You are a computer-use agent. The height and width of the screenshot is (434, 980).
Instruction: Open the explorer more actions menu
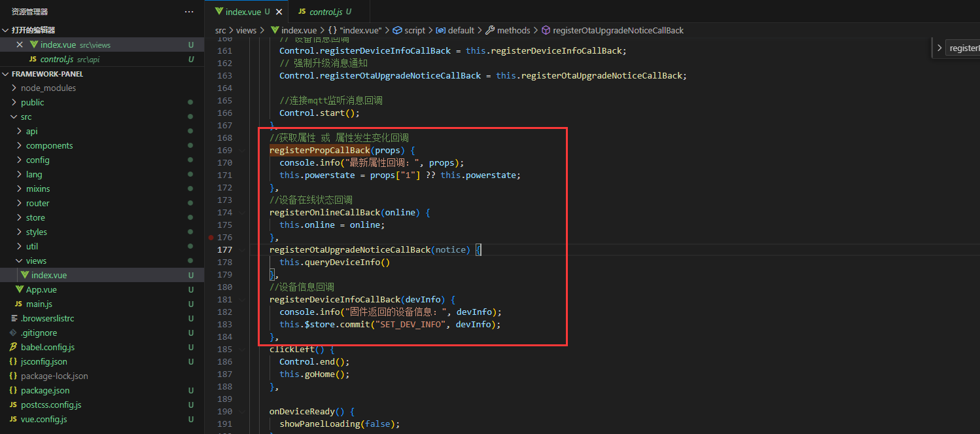pyautogui.click(x=189, y=12)
